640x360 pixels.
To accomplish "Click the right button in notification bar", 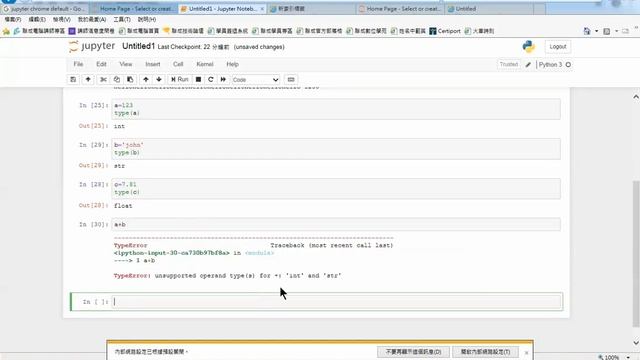I will point(485,351).
